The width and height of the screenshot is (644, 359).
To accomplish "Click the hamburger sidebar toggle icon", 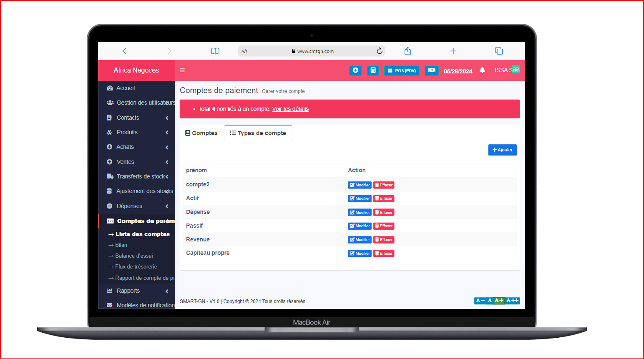I will pyautogui.click(x=182, y=70).
